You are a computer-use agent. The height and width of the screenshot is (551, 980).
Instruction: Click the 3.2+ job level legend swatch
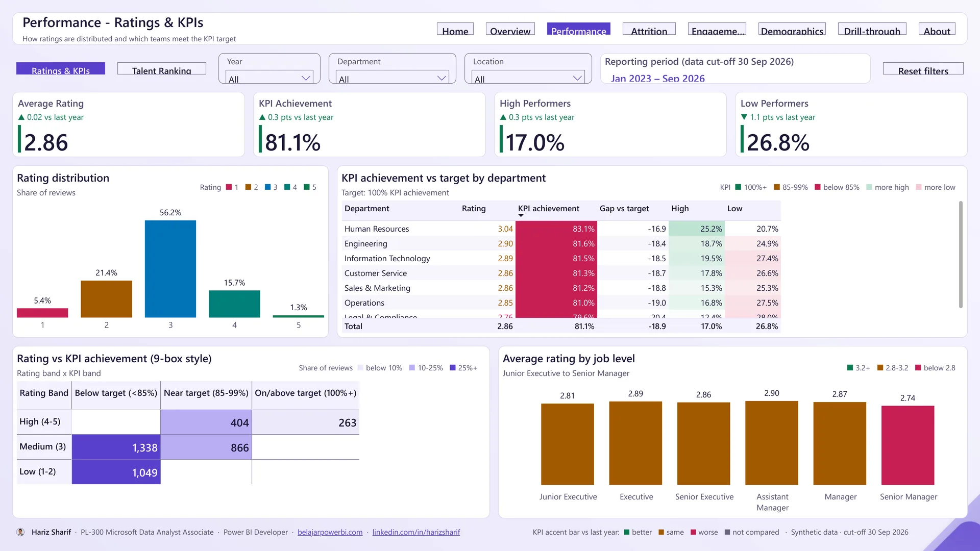pyautogui.click(x=850, y=368)
